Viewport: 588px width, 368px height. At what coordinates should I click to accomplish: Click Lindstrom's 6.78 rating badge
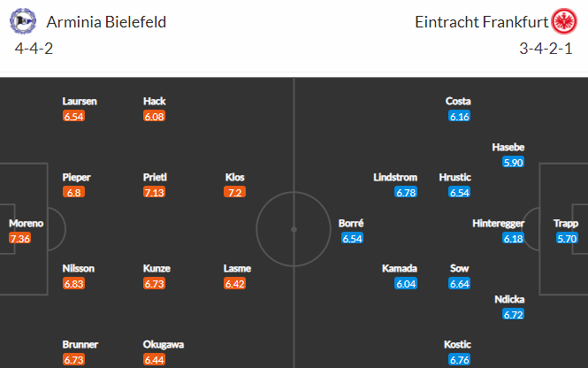(x=406, y=192)
